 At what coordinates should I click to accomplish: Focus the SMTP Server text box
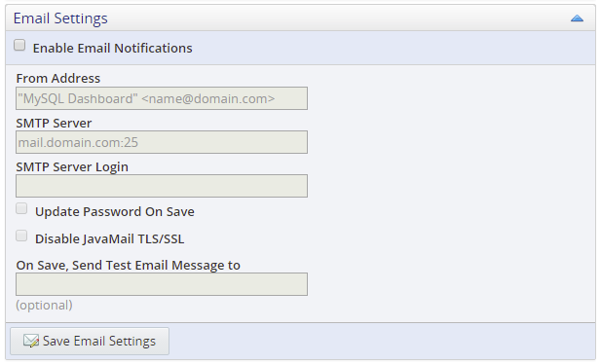point(162,142)
